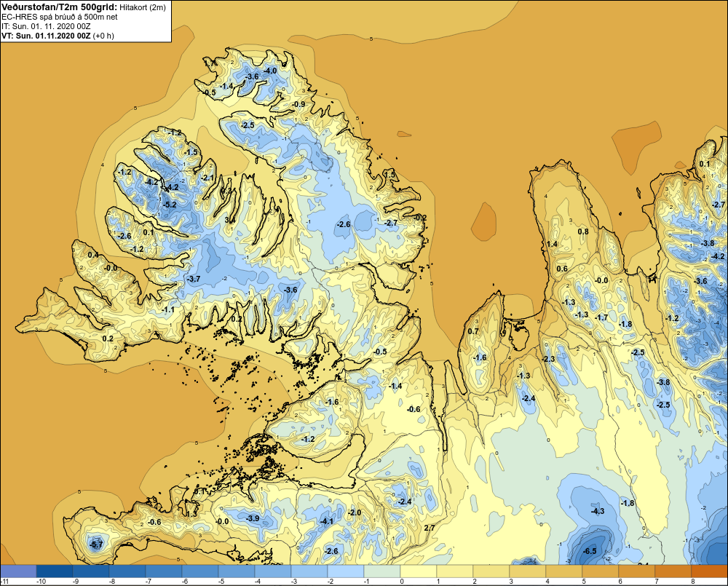Select legend color swatch between -2 and -1

click(346, 571)
